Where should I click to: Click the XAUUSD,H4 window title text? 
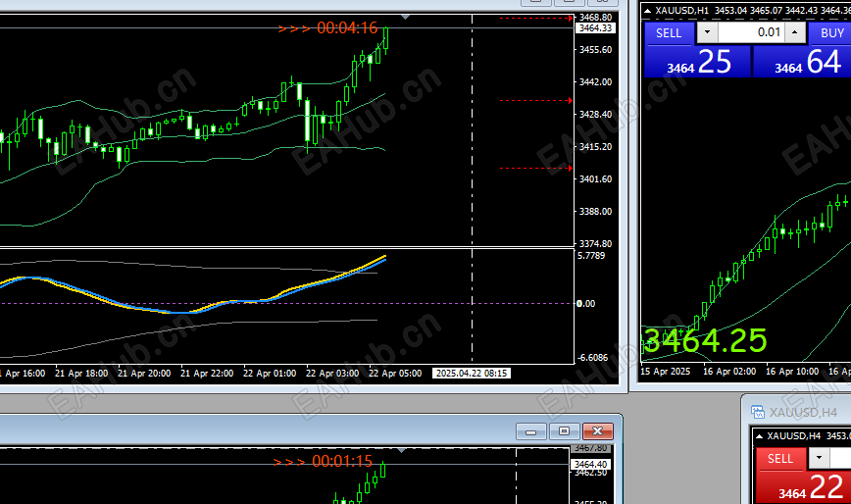click(x=803, y=412)
